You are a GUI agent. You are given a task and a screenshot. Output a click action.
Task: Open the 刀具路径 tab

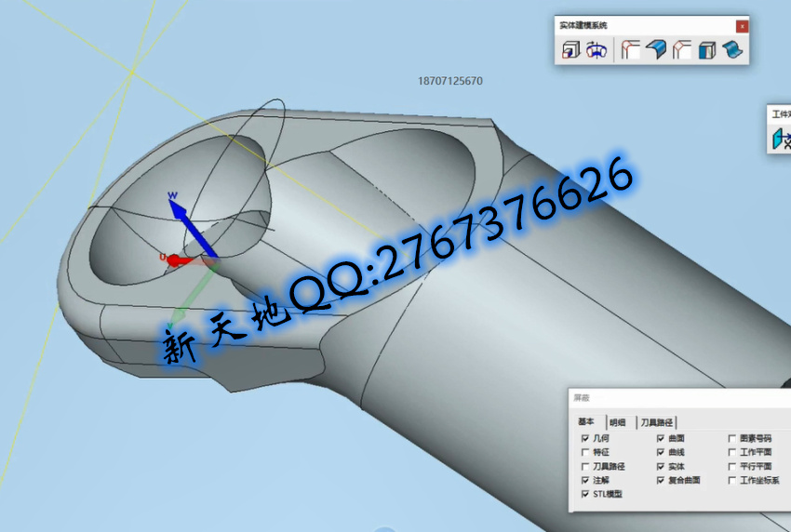[656, 421]
